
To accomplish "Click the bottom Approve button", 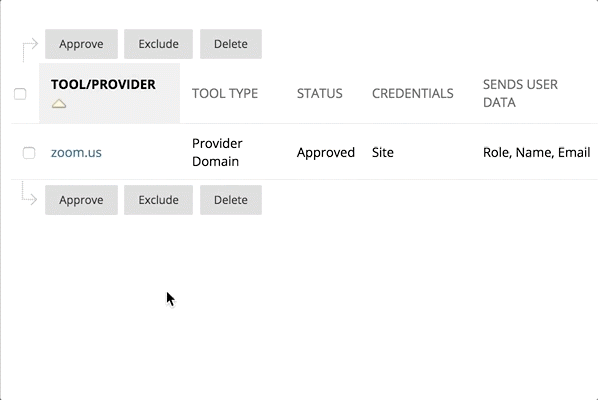I will (81, 200).
